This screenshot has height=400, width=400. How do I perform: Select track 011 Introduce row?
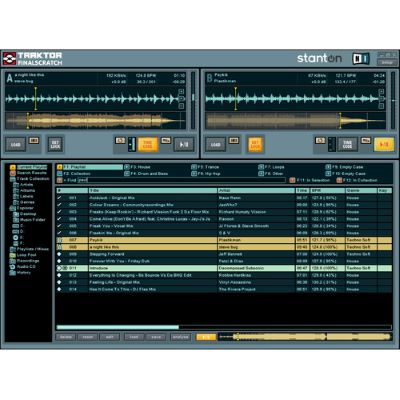tap(224, 268)
